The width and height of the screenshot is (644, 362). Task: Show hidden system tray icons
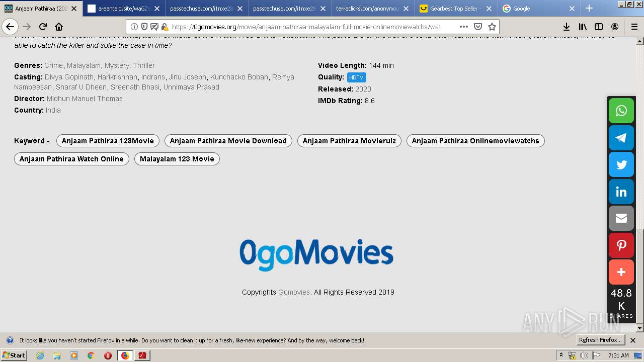tap(561, 355)
